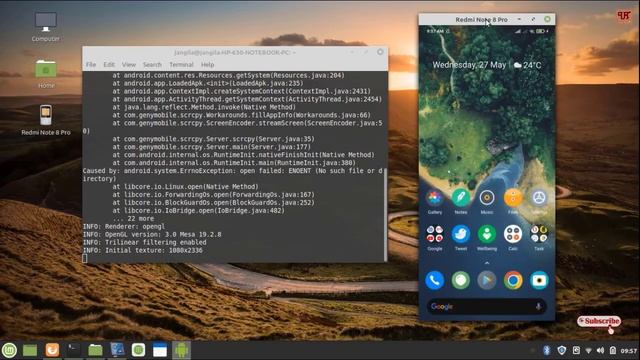Tap the Wednesday, 27 May date widget
The image size is (640, 360).
469,64
